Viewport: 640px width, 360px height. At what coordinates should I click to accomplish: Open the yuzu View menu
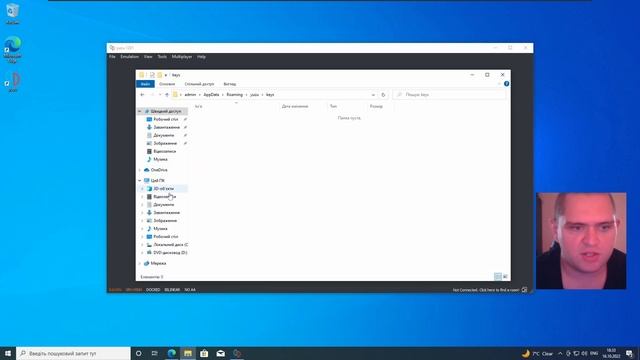point(148,57)
